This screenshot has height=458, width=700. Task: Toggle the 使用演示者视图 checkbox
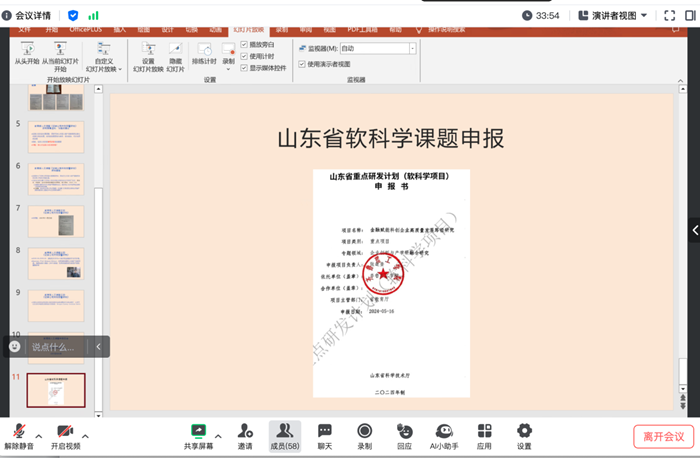point(302,64)
